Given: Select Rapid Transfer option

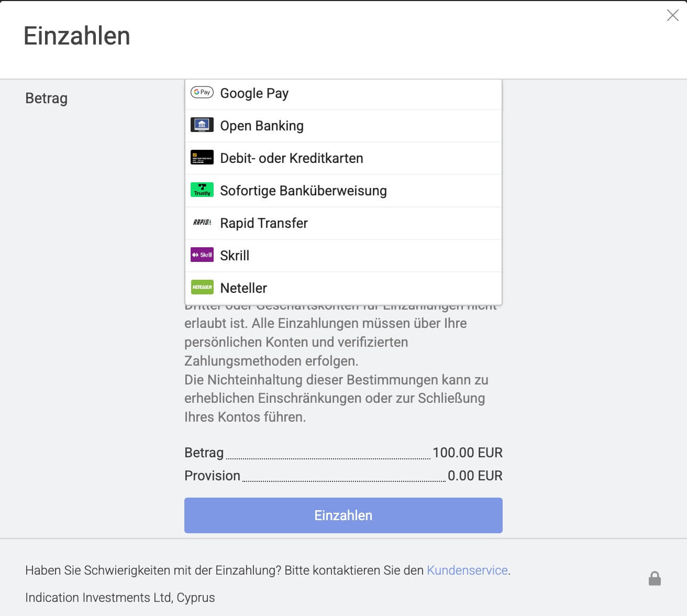Looking at the screenshot, I should (264, 223).
